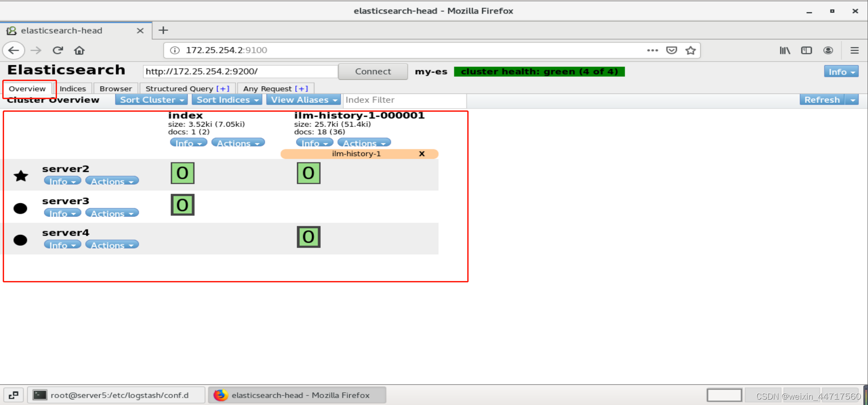
Task: Open the server2 Info dropdown
Action: tap(62, 181)
